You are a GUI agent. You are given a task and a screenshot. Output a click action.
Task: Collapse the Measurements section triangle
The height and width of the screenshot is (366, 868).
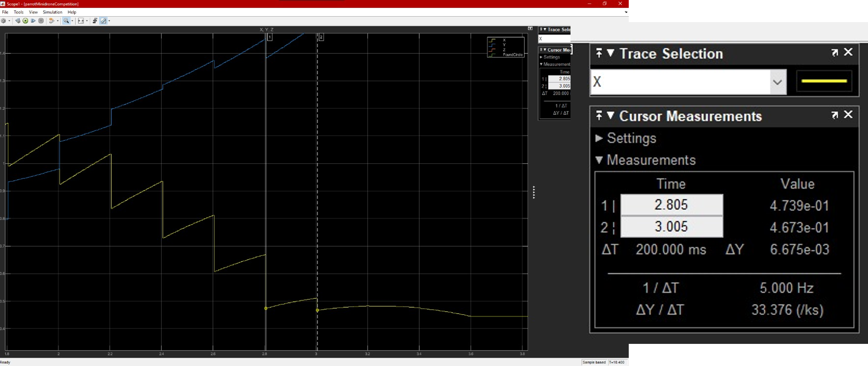click(599, 160)
